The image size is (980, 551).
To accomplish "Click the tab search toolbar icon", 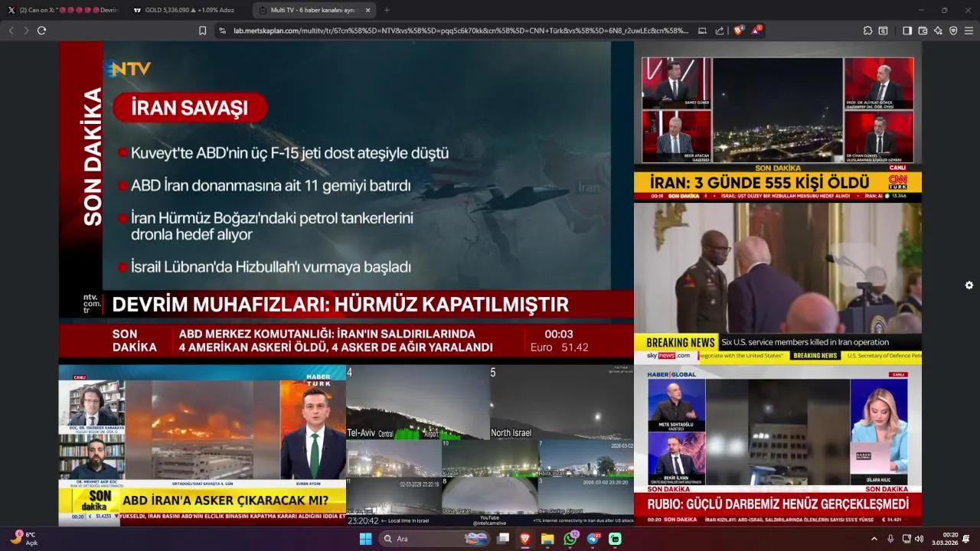I will pyautogui.click(x=883, y=31).
